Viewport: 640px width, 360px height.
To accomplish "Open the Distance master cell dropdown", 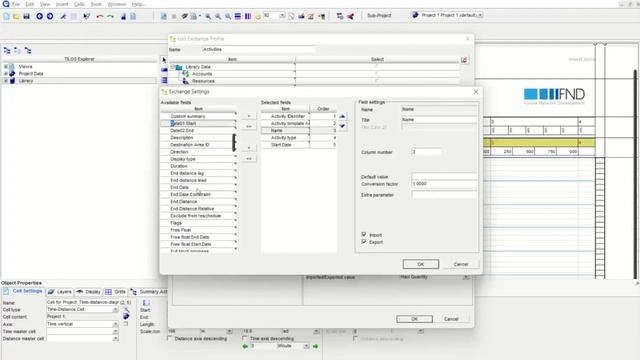I will 116,339.
